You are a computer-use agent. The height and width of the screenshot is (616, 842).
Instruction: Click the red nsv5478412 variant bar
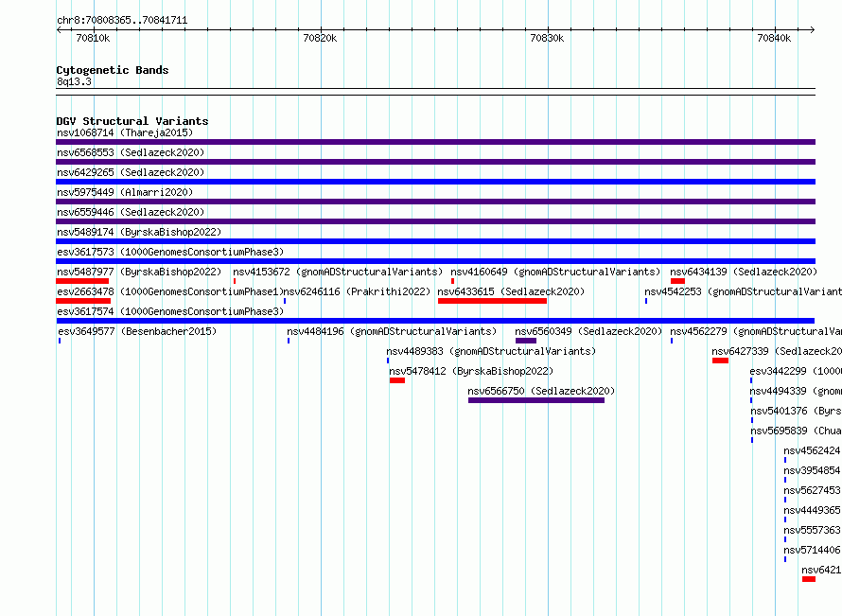tap(397, 380)
